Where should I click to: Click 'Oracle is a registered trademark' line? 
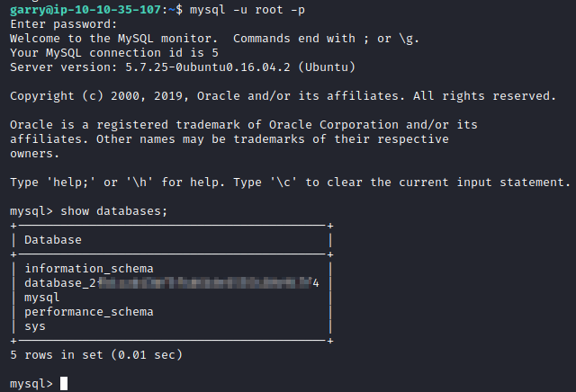pyautogui.click(x=243, y=125)
